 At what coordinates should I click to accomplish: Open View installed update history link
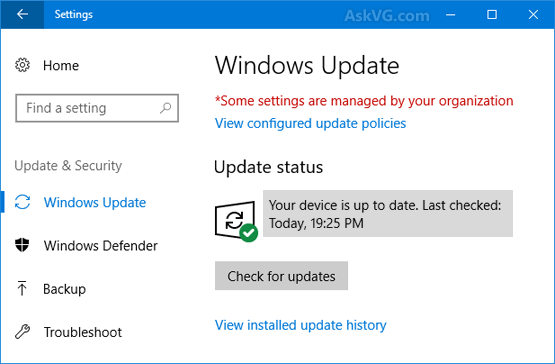[301, 325]
